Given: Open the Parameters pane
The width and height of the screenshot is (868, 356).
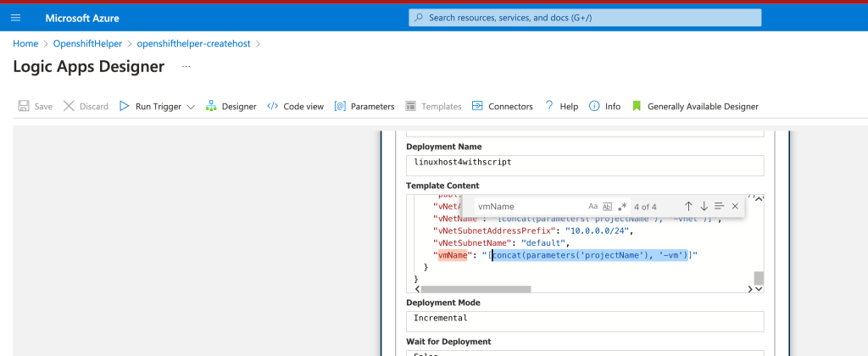Looking at the screenshot, I should pos(364,106).
